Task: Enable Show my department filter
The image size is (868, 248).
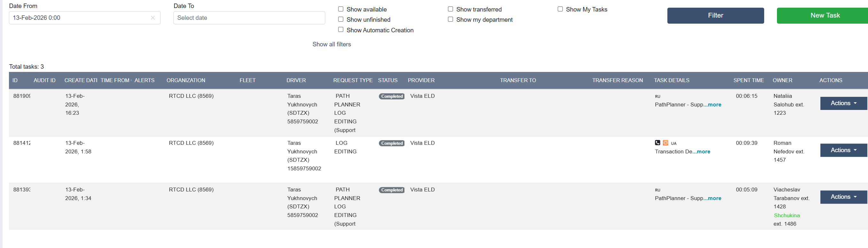Action: pos(450,19)
